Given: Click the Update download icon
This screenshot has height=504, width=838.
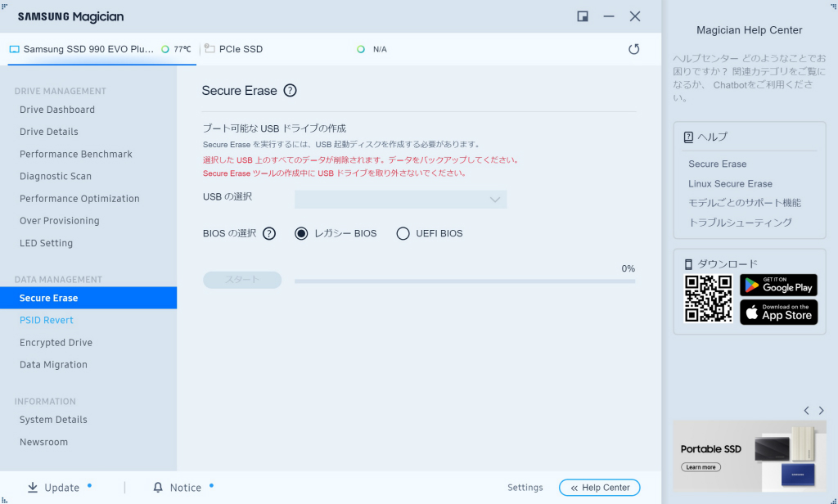Looking at the screenshot, I should coord(33,488).
